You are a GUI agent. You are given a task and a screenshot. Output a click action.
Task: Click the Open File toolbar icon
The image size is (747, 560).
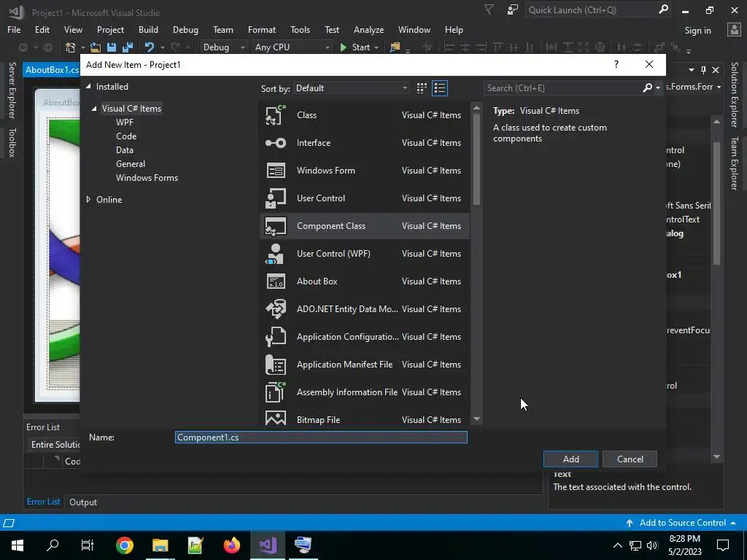pyautogui.click(x=96, y=47)
